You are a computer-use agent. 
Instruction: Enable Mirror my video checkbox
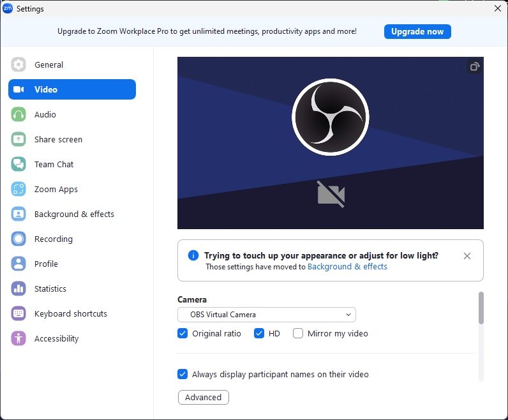(x=298, y=333)
